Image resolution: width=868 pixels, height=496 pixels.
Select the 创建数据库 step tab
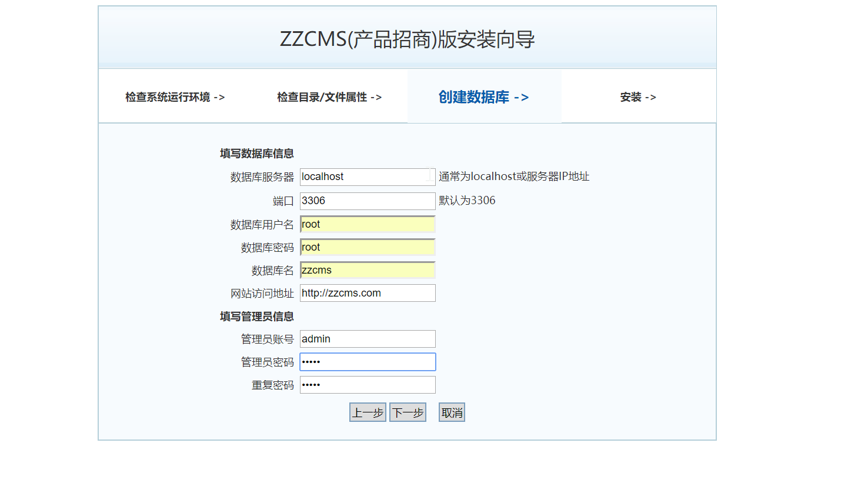484,97
